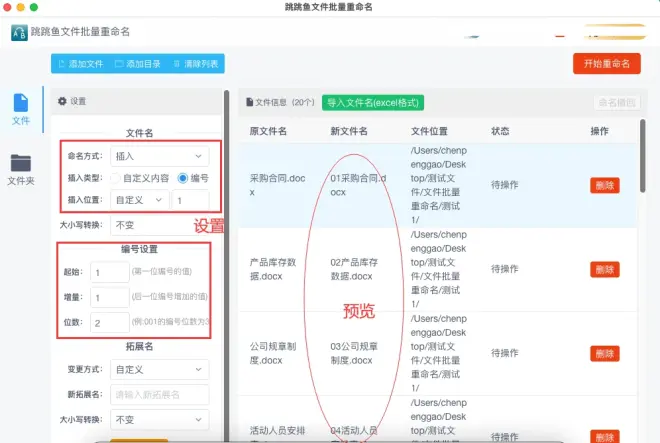Click 文件信息 (20个) label
The width and height of the screenshot is (660, 443).
pos(280,102)
